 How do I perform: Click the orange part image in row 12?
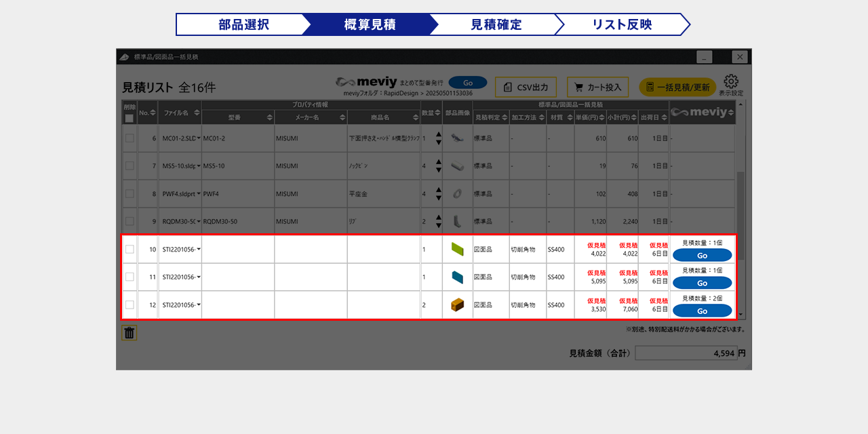(x=457, y=305)
